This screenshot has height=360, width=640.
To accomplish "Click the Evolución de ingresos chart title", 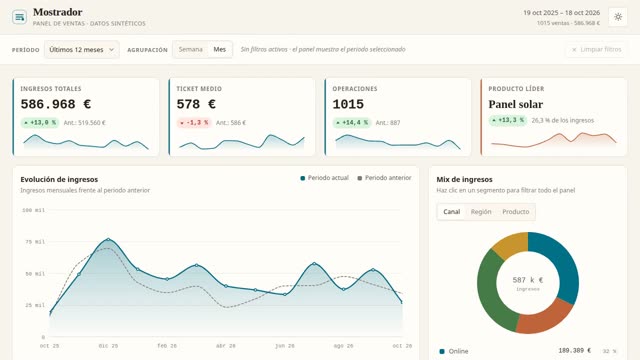I will 59,179.
